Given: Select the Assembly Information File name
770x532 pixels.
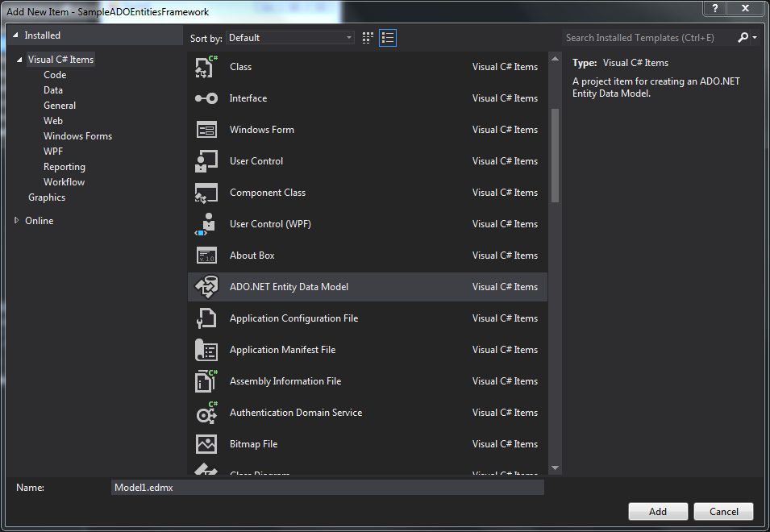Looking at the screenshot, I should click(x=285, y=380).
